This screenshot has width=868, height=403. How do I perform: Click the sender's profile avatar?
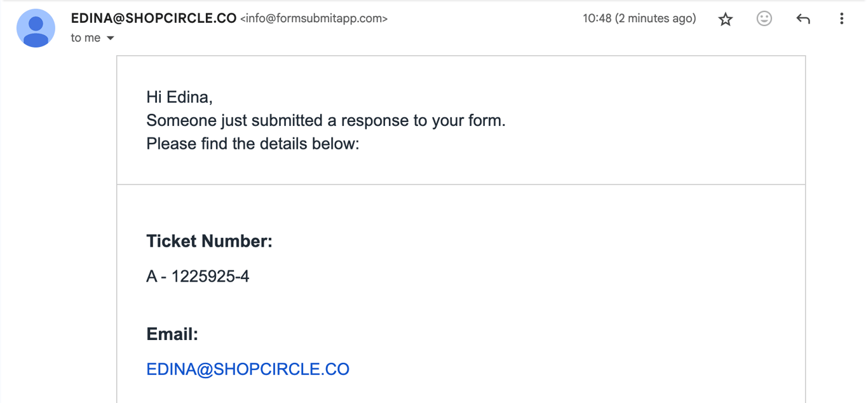click(36, 29)
